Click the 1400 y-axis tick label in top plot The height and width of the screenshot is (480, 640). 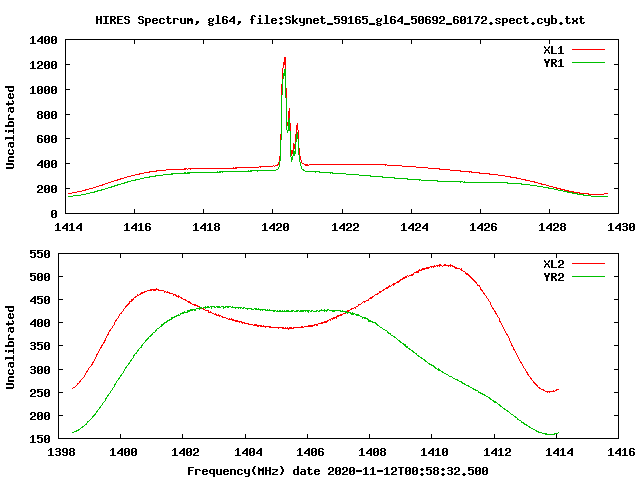(43, 40)
